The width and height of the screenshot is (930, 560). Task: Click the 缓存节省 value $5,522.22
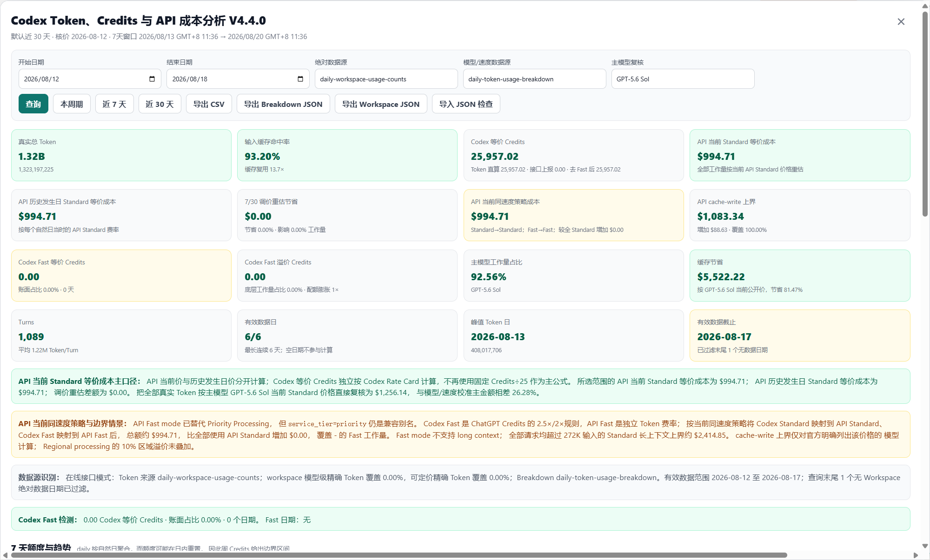click(721, 277)
